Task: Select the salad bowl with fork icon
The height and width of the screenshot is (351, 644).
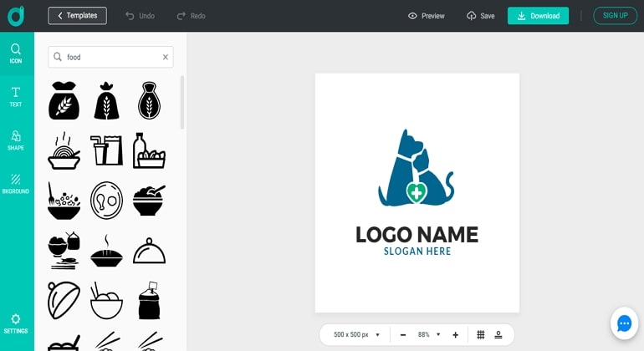Action: (64, 201)
